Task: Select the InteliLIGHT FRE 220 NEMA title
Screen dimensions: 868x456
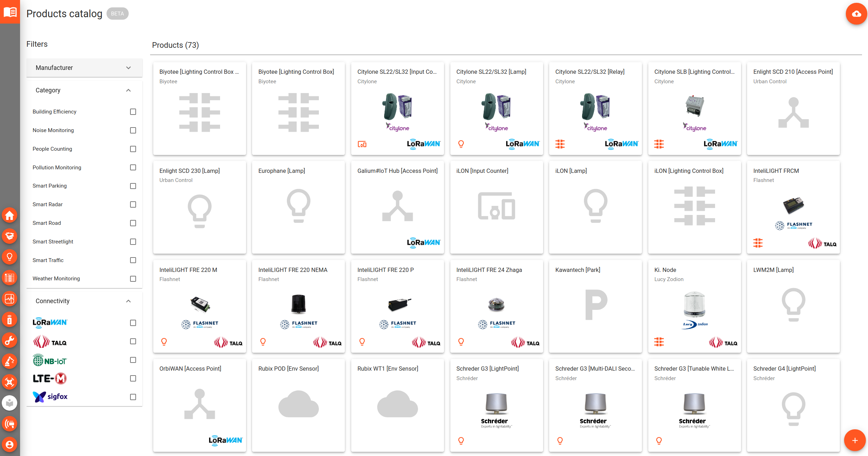Action: [293, 270]
